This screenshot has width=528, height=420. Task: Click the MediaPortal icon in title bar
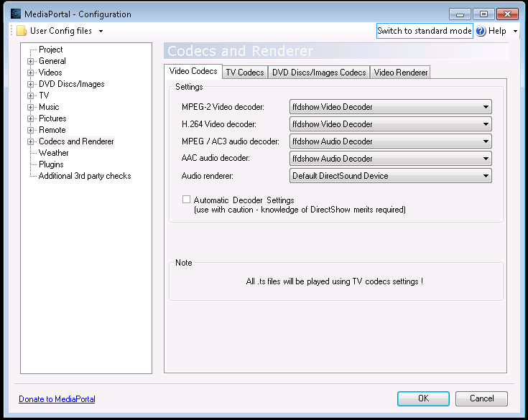pos(16,14)
